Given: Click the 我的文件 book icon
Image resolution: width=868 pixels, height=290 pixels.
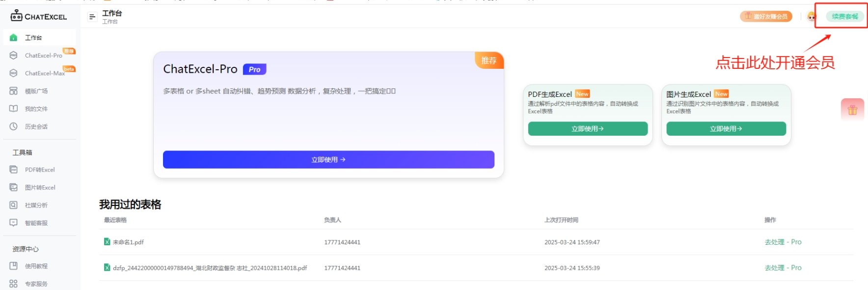Looking at the screenshot, I should (x=14, y=109).
